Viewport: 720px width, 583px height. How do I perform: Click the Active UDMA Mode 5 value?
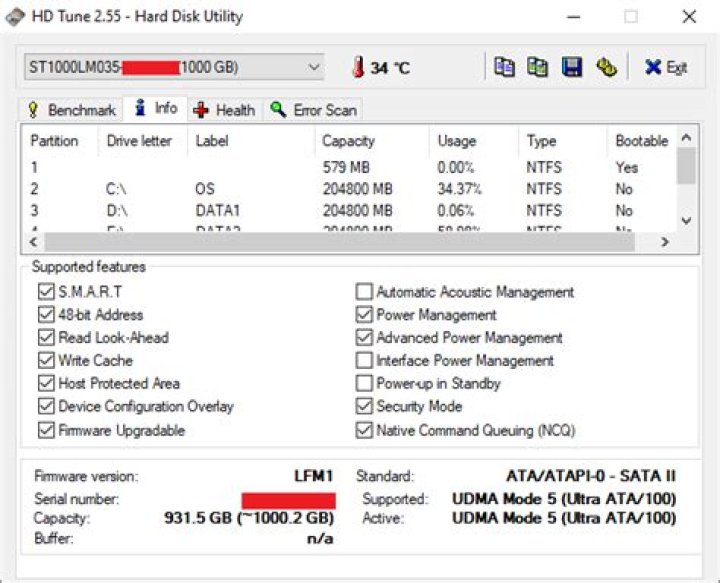[564, 518]
